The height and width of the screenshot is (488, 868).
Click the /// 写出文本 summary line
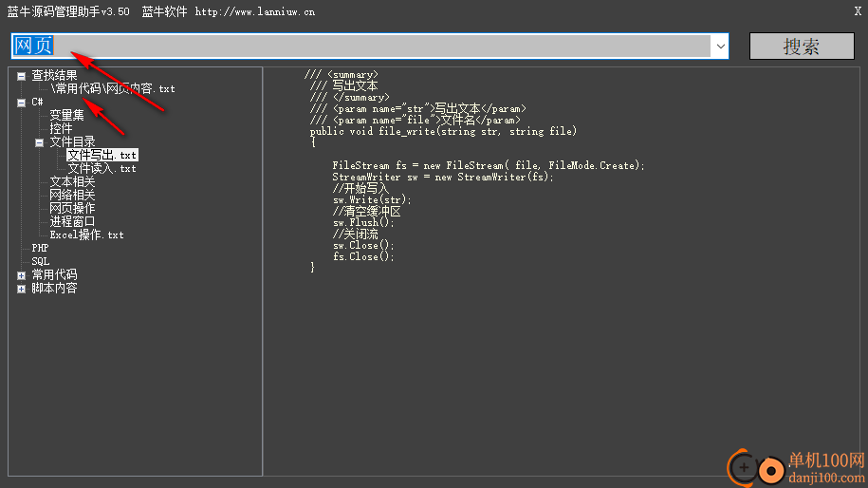coord(343,85)
